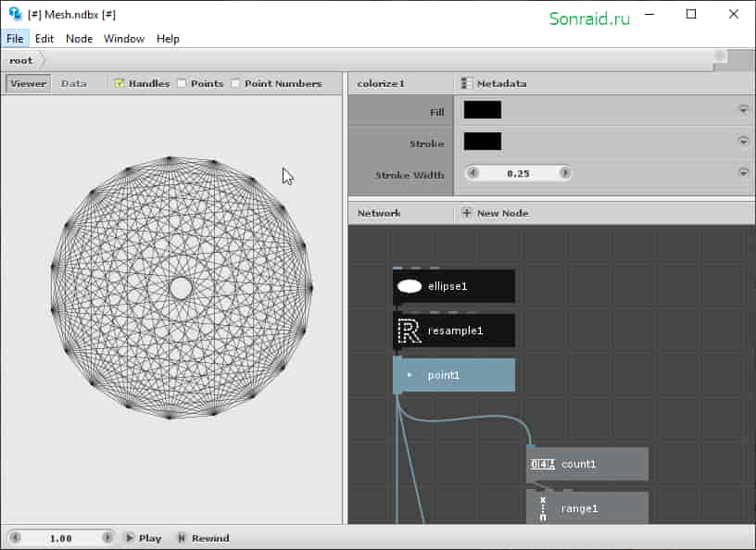Screen dimensions: 756x550
Task: Open the Edit menu
Action: coord(44,39)
